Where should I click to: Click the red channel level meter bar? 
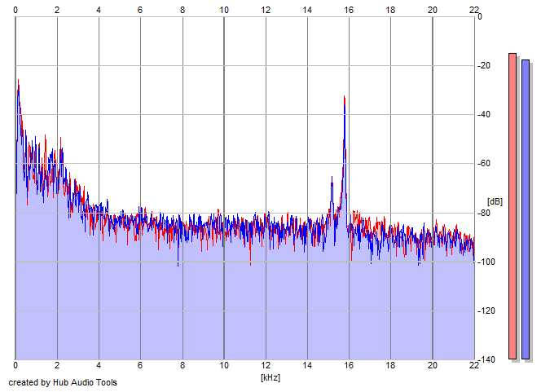512,206
